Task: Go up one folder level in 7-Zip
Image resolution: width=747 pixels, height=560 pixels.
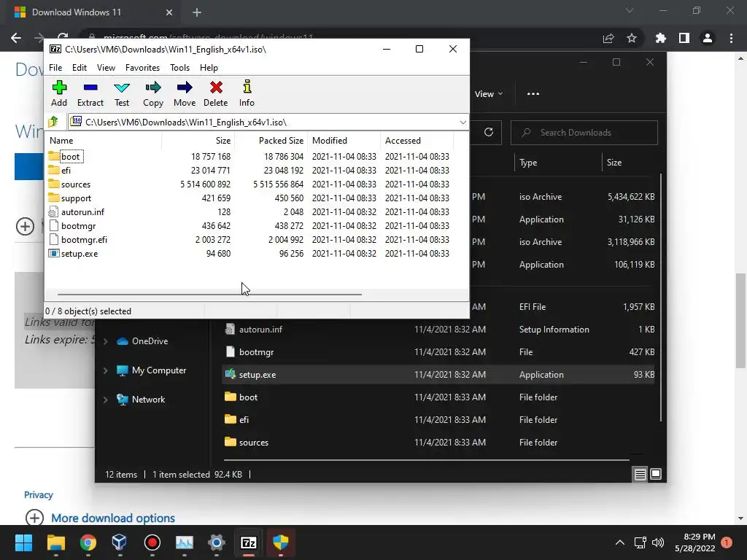Action: [x=53, y=122]
